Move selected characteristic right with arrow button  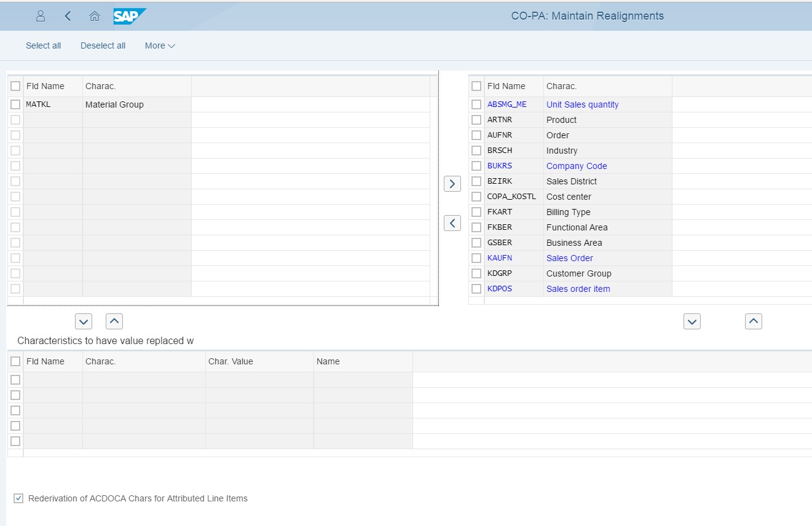(x=452, y=184)
